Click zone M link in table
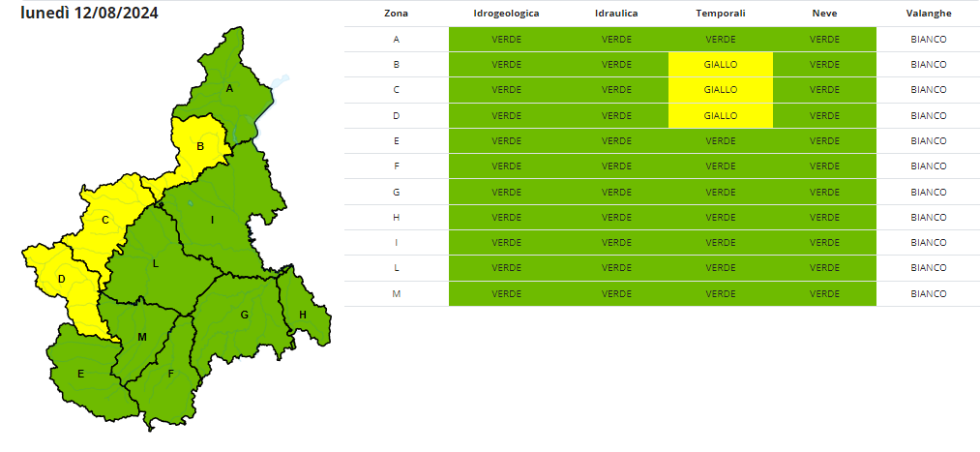Viewport: 980px width, 452px height. pyautogui.click(x=396, y=293)
